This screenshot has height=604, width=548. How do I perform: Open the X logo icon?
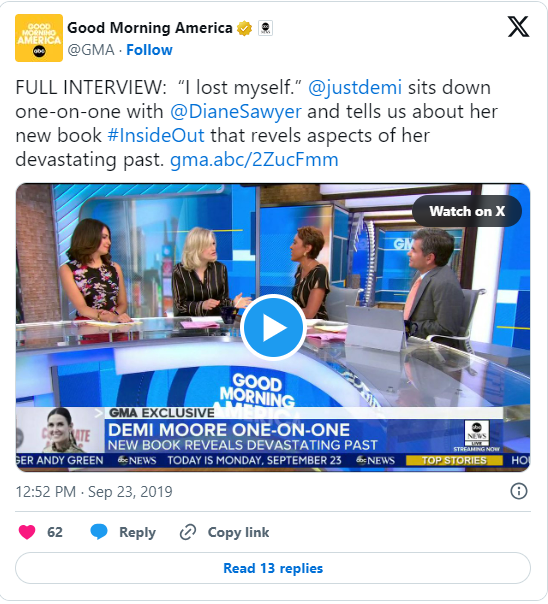coord(518,27)
